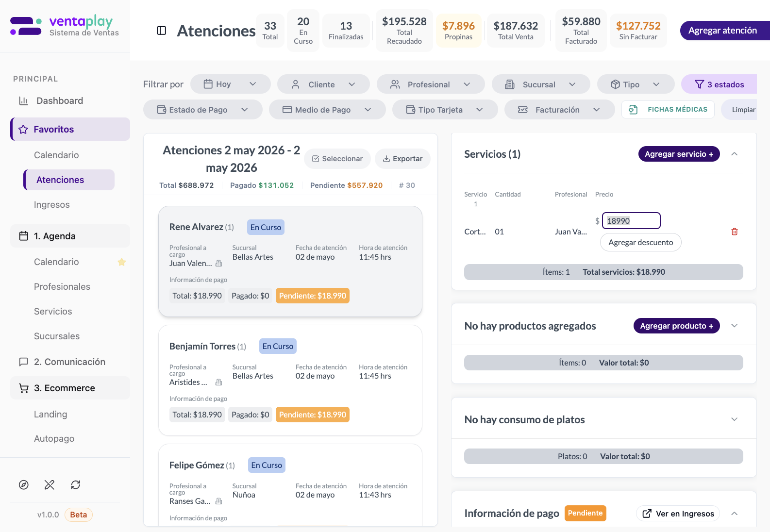Delete the service with red trash icon
770x532 pixels.
click(x=735, y=232)
